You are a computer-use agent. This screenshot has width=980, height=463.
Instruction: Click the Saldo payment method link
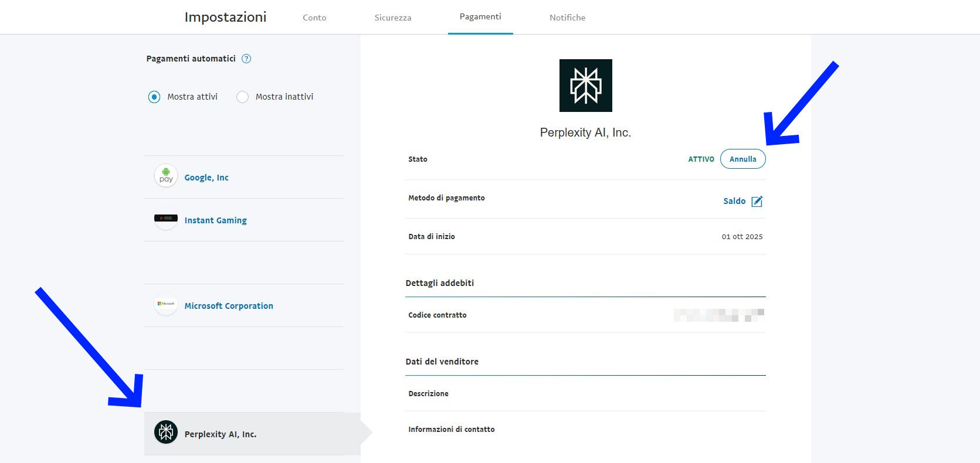[734, 201]
